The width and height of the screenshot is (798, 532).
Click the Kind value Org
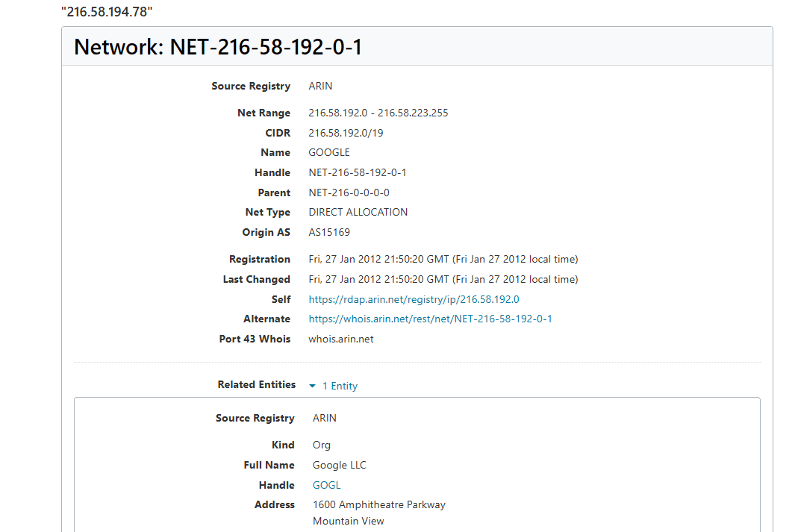pyautogui.click(x=321, y=445)
